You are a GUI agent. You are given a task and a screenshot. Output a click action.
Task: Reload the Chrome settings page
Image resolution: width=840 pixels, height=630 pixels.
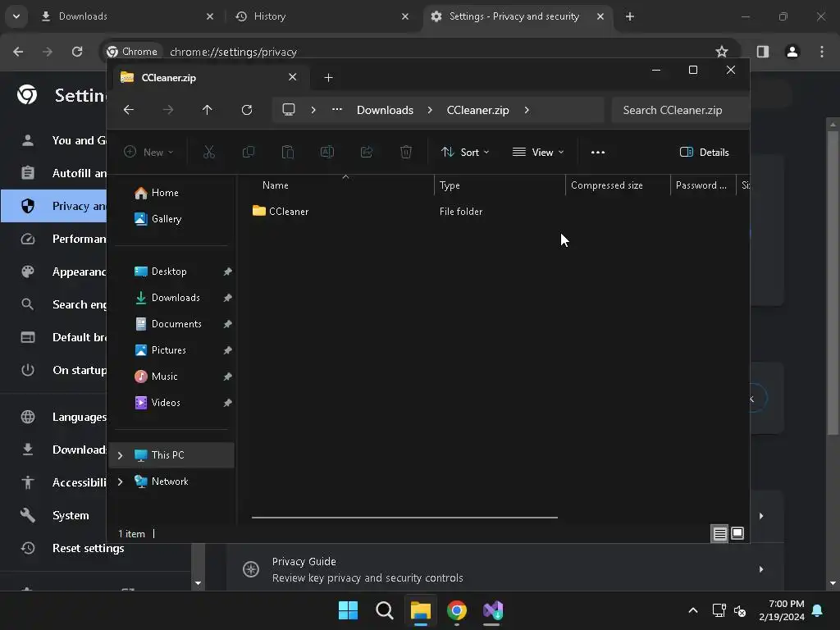[77, 52]
